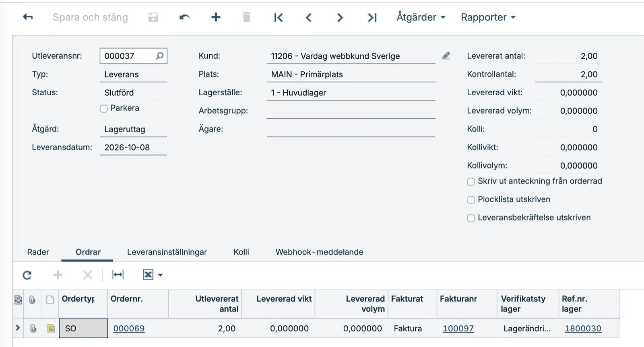The image size is (644, 347).
Task: Fit columns using the width arrows icon
Action: click(x=118, y=275)
